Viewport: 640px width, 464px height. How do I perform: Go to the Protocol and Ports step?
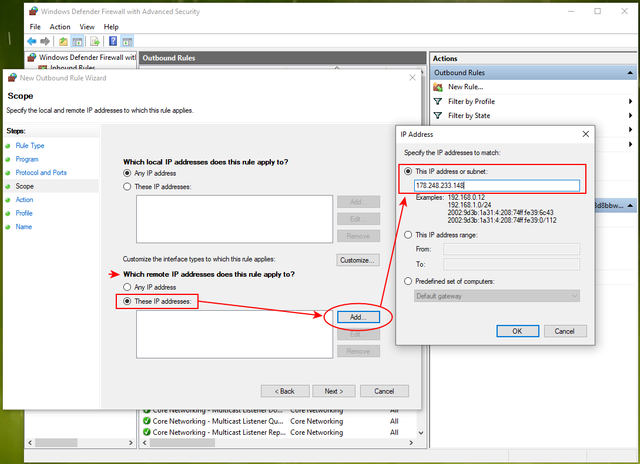[x=41, y=173]
